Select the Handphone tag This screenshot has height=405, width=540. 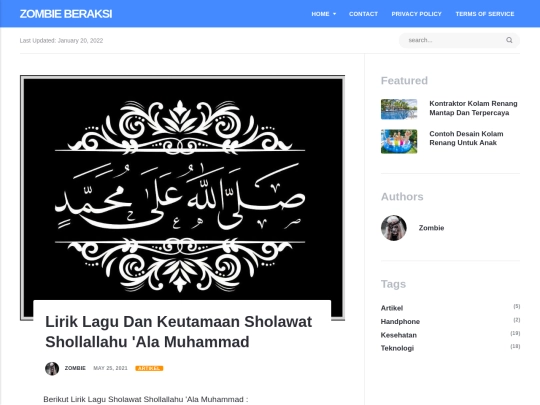400,321
